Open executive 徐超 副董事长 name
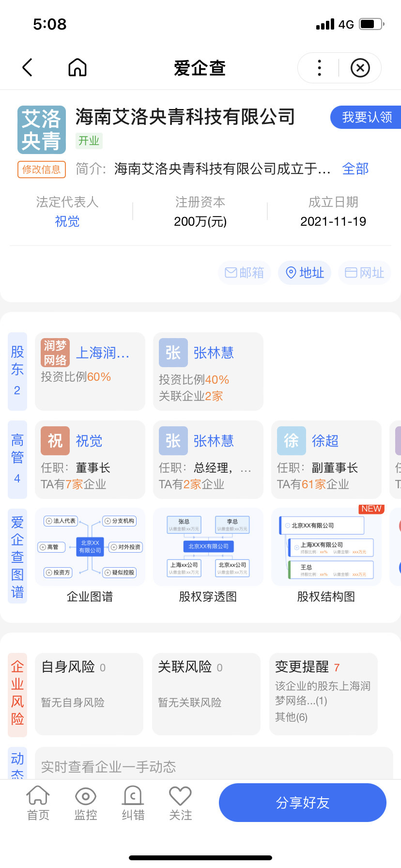Screen dimensions: 401x868 [325, 441]
